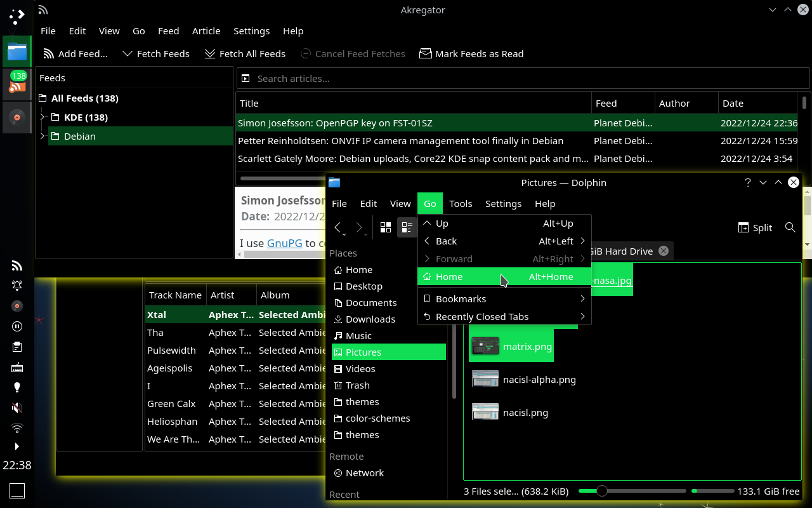Open Akregator's Settings menu
Image resolution: width=812 pixels, height=508 pixels.
[251, 30]
